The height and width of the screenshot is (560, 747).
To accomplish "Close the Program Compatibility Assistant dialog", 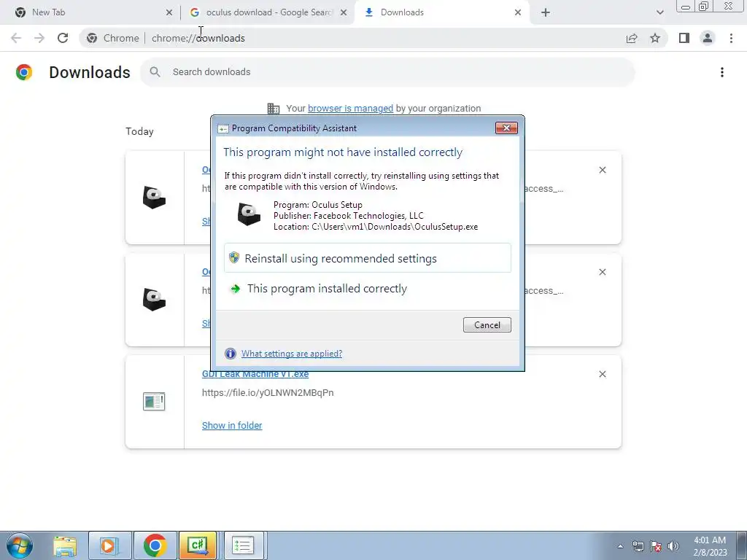I will coord(506,128).
